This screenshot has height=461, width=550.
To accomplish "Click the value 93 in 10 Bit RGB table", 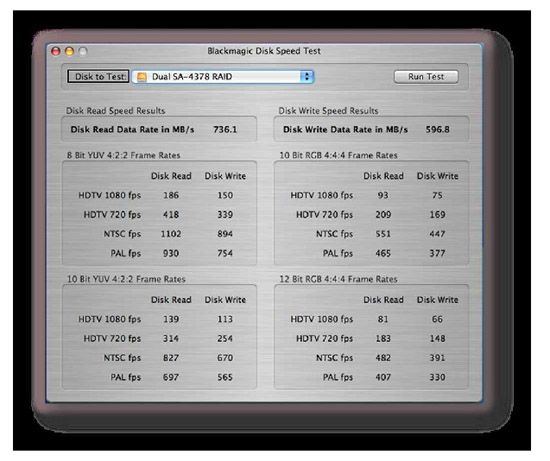I will (x=383, y=195).
